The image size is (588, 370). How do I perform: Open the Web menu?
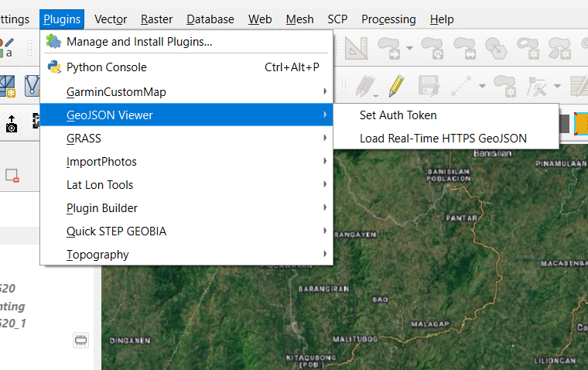point(260,19)
